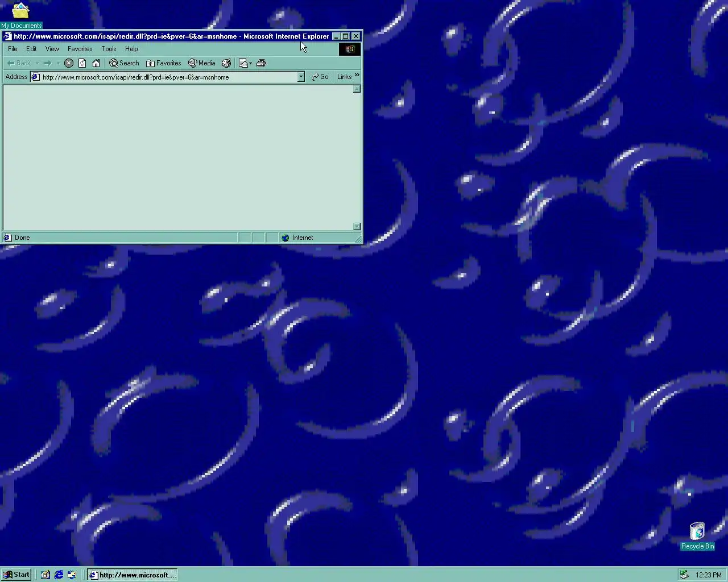Expand the Back history dropdown arrow

37,63
